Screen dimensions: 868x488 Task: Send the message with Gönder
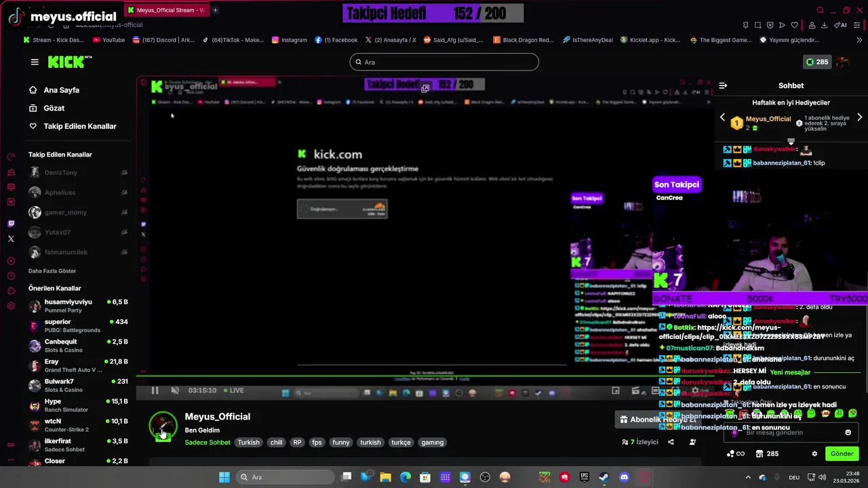click(842, 453)
